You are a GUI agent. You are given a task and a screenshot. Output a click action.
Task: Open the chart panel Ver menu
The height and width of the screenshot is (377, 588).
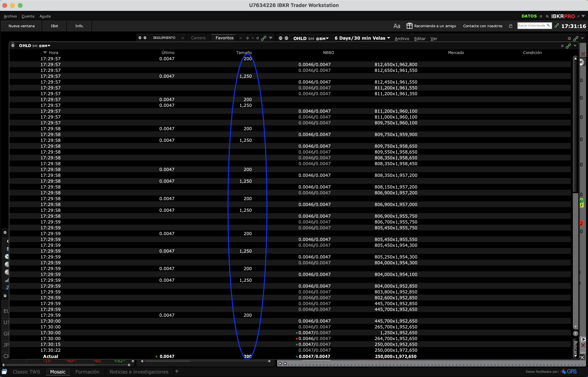click(434, 39)
